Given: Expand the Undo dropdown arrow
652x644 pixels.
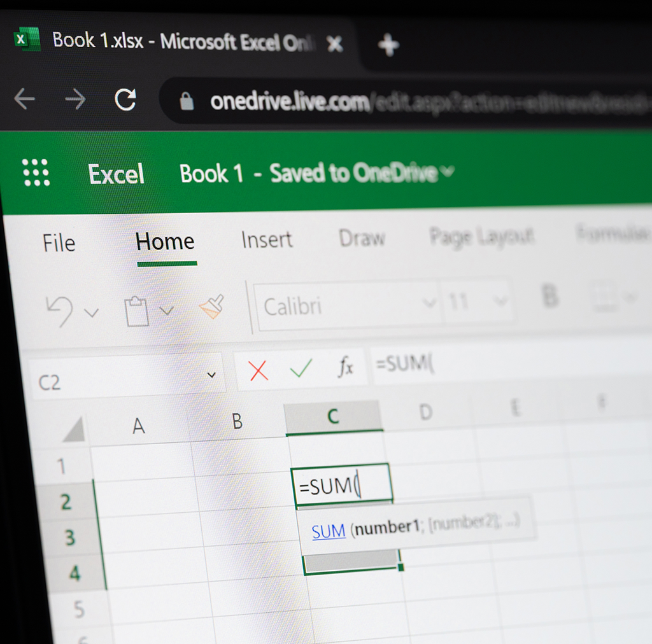Looking at the screenshot, I should (x=92, y=312).
